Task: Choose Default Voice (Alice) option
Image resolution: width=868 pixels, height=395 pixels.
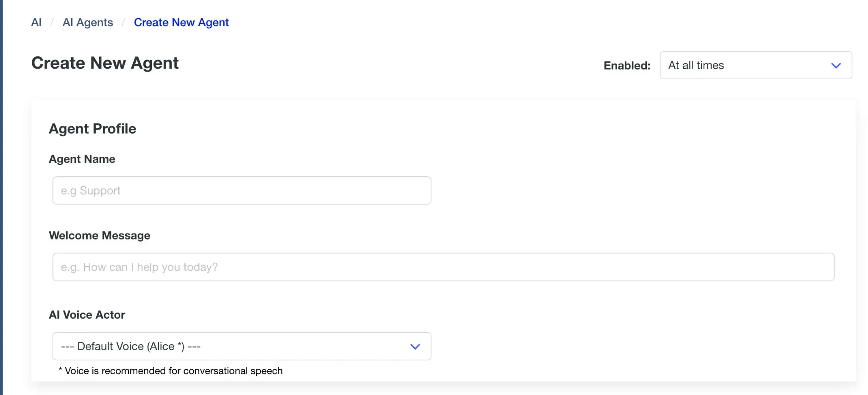Action: tap(241, 346)
